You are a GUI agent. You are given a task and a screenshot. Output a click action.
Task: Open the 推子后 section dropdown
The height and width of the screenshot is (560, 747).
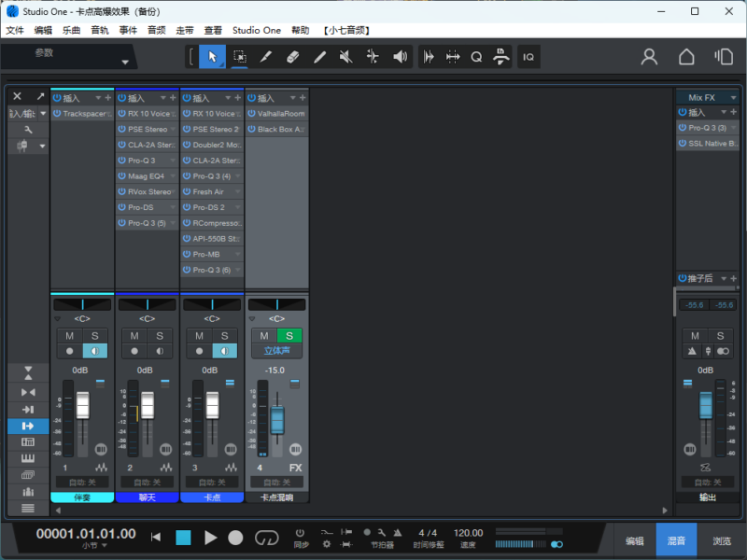tap(724, 278)
